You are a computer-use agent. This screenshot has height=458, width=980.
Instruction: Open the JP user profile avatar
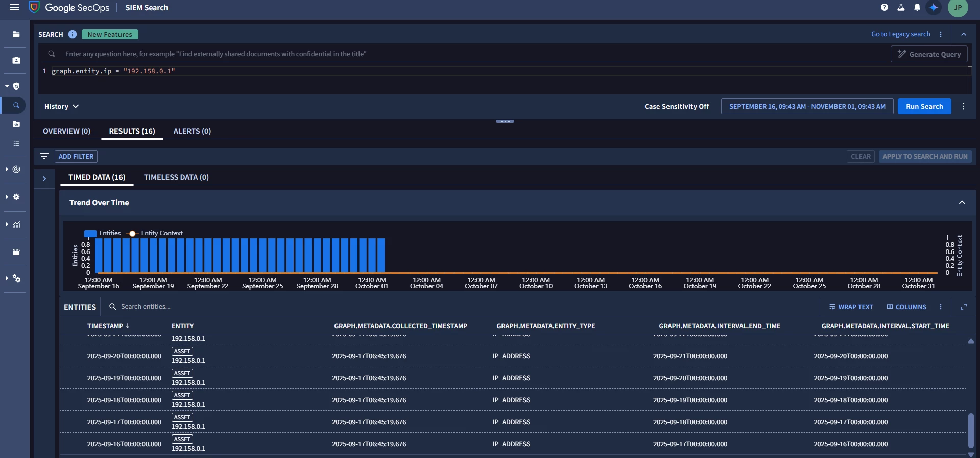(958, 7)
